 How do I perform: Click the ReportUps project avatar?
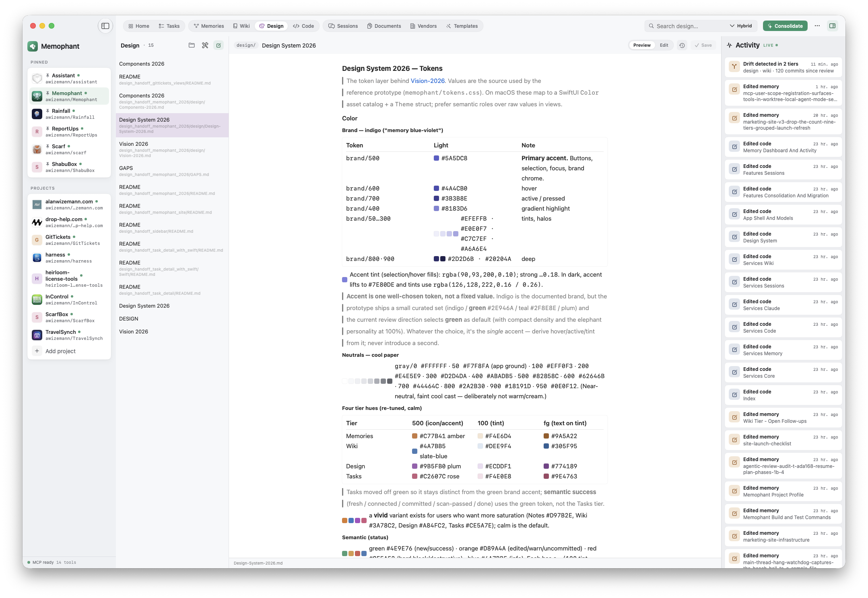coord(37,132)
